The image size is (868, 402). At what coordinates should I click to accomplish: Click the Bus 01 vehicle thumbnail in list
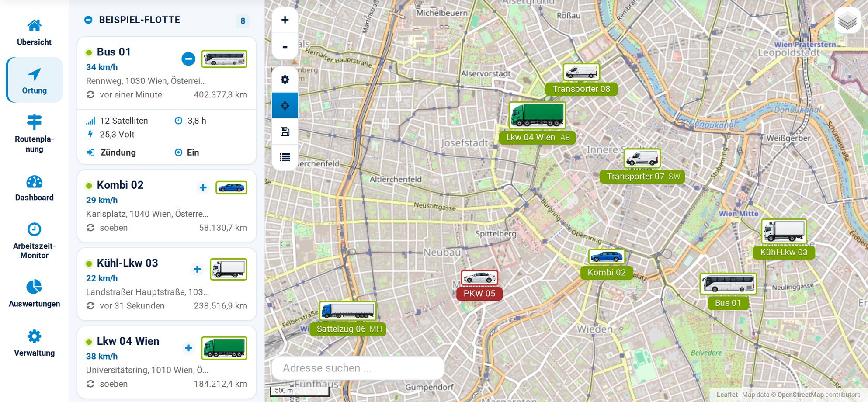pos(224,59)
